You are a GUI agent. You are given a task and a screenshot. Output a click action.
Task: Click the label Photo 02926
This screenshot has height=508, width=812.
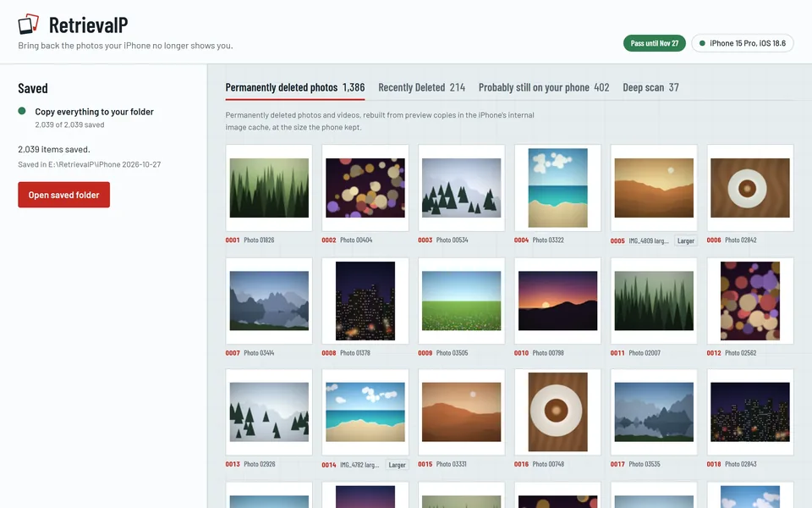pyautogui.click(x=260, y=464)
